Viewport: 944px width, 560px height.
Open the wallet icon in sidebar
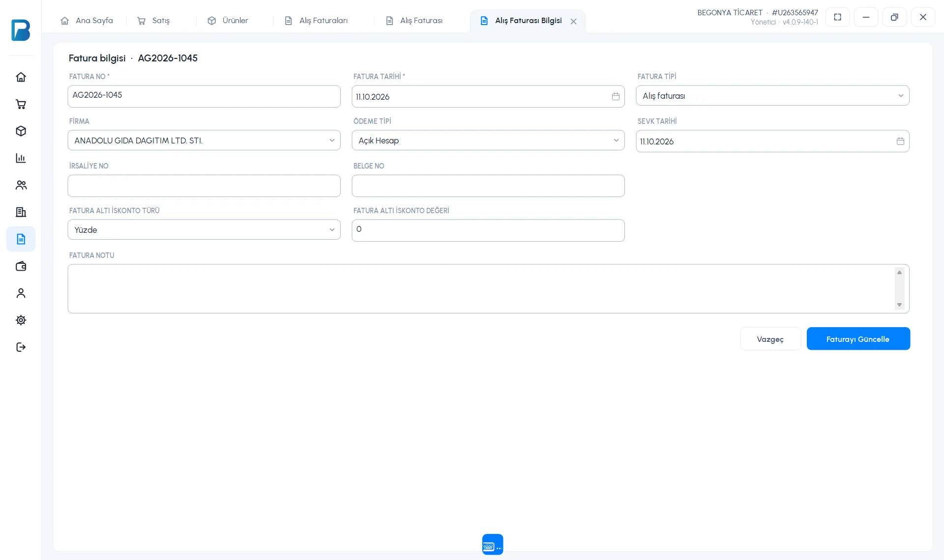coord(21,266)
